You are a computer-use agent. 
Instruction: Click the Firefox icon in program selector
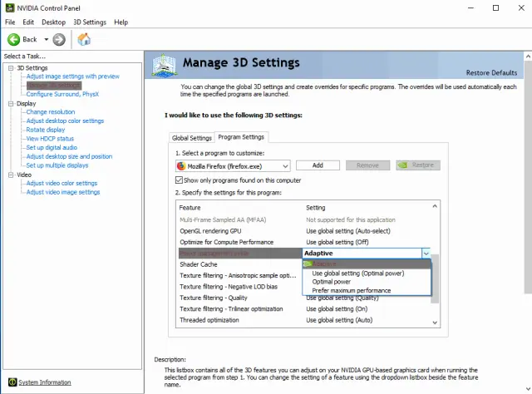(x=181, y=165)
